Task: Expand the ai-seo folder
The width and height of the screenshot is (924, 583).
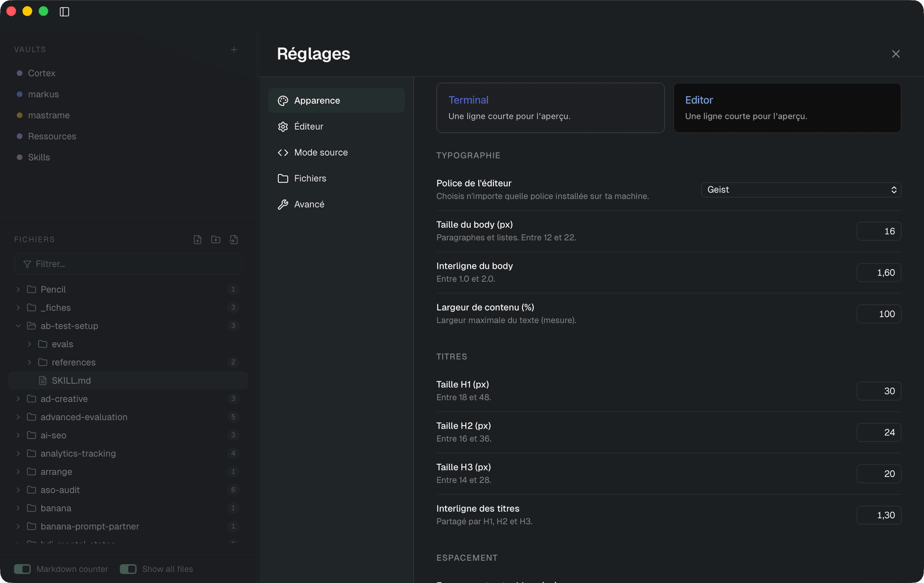Action: pyautogui.click(x=18, y=435)
